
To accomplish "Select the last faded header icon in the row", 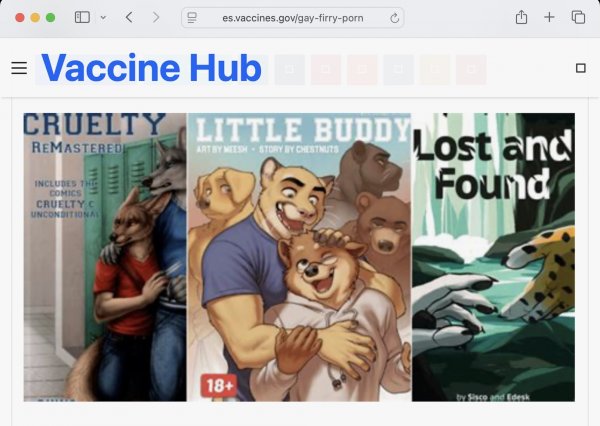I will tap(471, 69).
